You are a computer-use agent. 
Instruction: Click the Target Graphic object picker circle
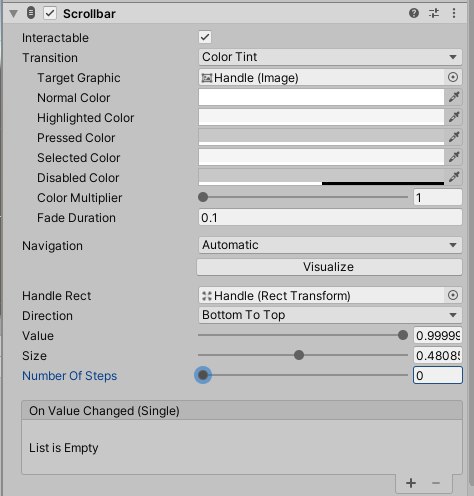(453, 77)
